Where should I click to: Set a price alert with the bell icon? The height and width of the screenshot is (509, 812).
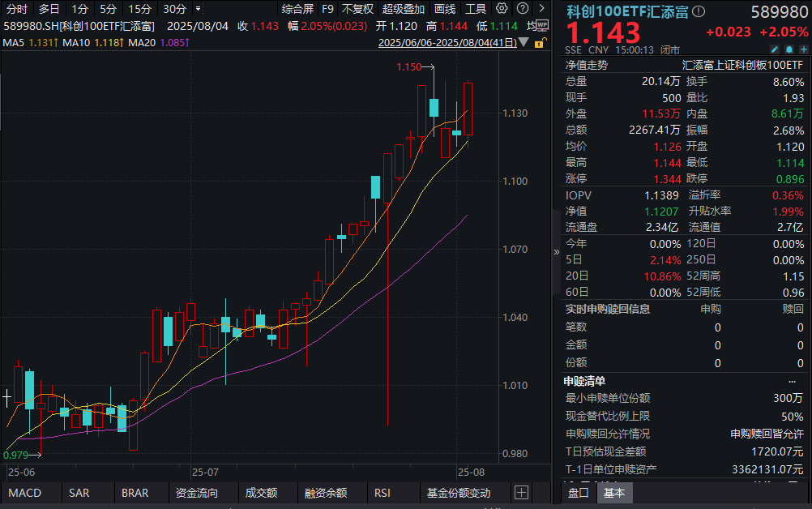788,49
